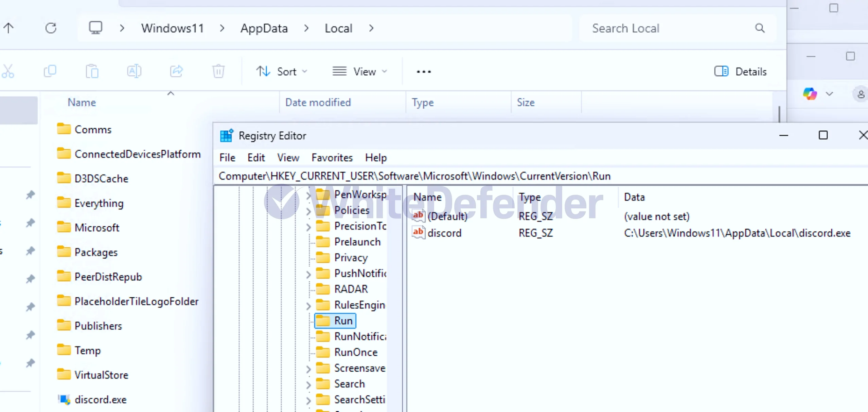Click the Refresh icon in Explorer
Screen dimensions: 868x412
[51, 28]
